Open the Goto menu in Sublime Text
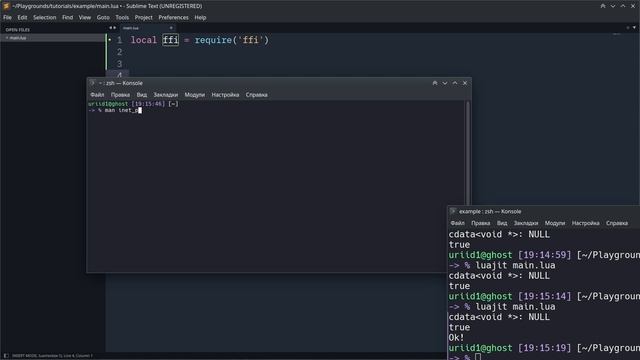This screenshot has height=360, width=640. coord(103,18)
